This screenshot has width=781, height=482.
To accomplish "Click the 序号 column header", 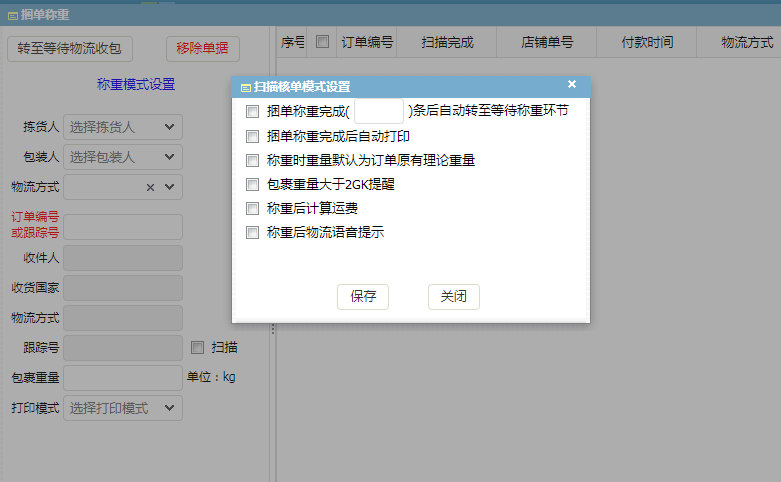I will point(292,42).
